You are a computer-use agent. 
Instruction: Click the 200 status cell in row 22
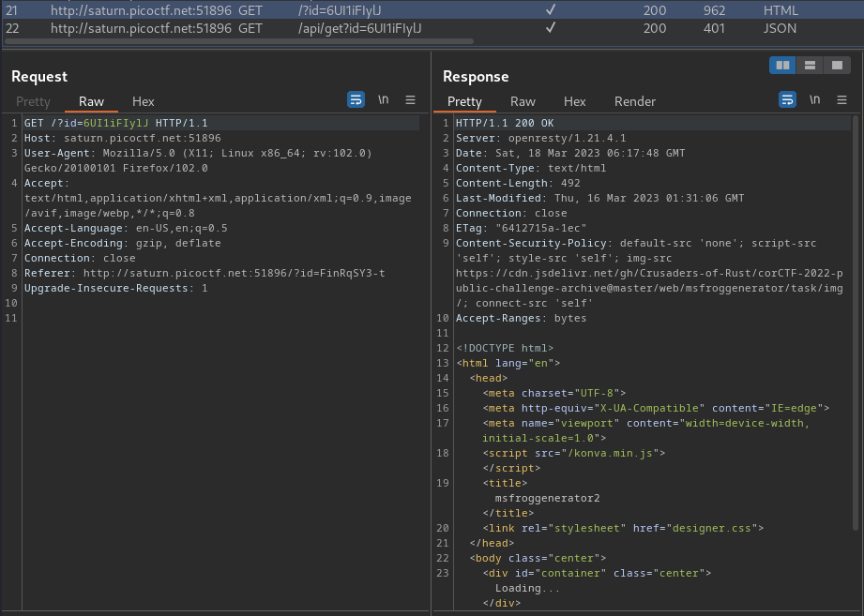coord(655,29)
